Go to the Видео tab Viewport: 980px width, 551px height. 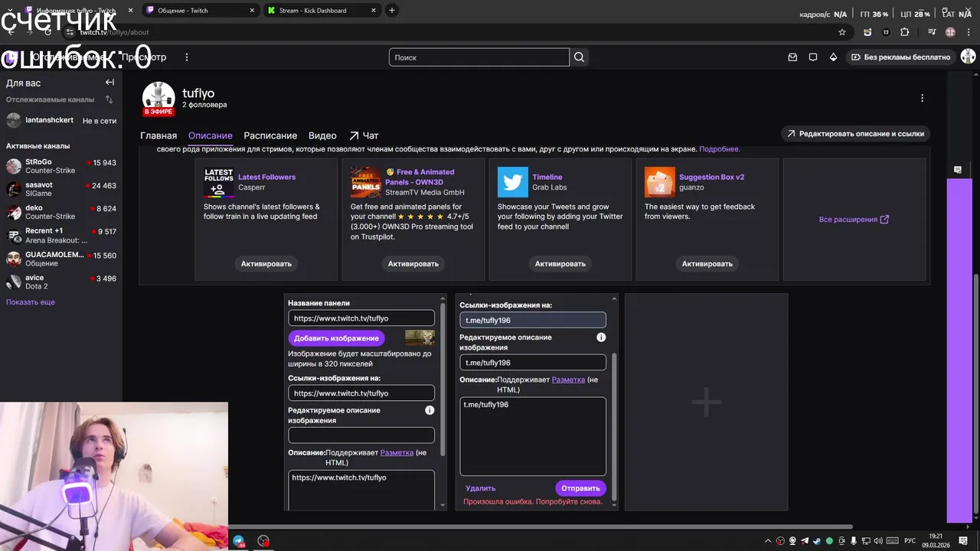click(322, 135)
